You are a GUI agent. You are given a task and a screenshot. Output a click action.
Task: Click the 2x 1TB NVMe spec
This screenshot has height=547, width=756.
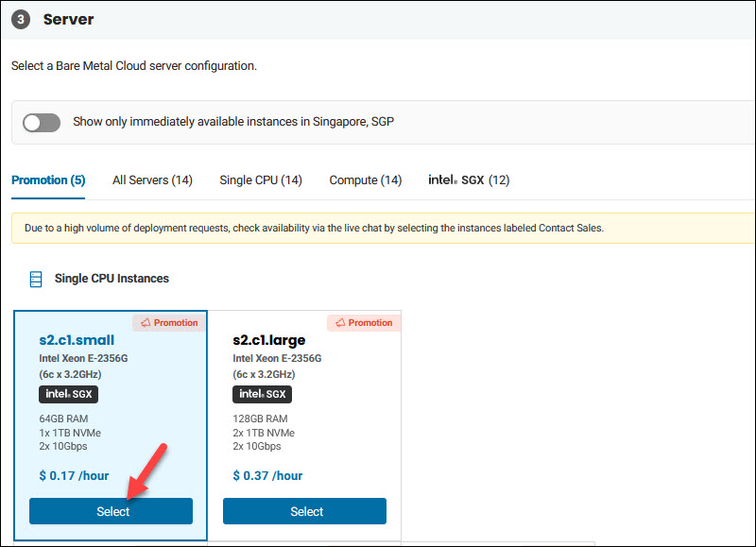264,433
